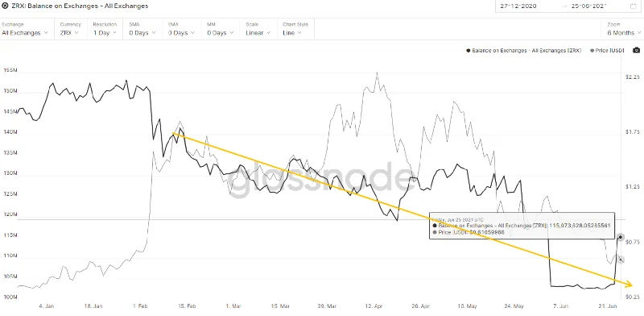The height and width of the screenshot is (316, 644).
Task: Click the 15. Feb date axis label
Action: 187,306
